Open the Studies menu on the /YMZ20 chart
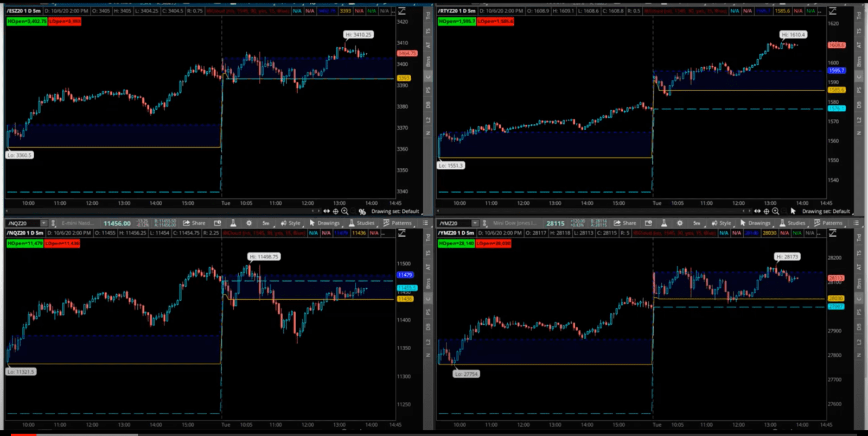 (792, 223)
